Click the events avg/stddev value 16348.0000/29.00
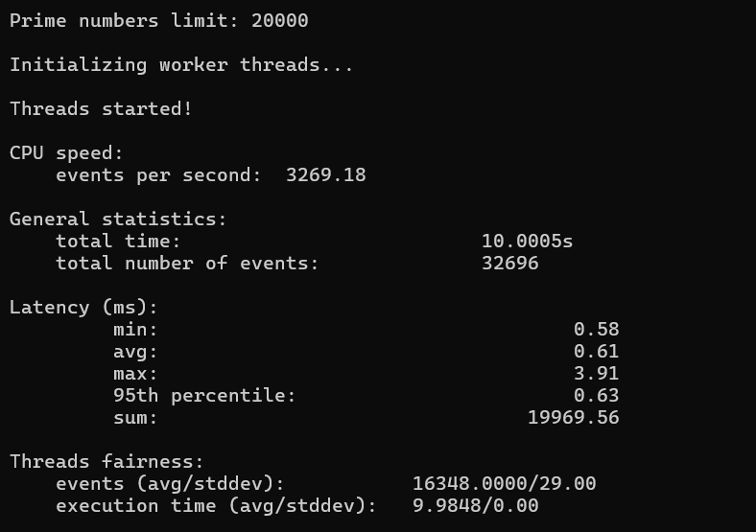This screenshot has width=756, height=532. point(504,484)
